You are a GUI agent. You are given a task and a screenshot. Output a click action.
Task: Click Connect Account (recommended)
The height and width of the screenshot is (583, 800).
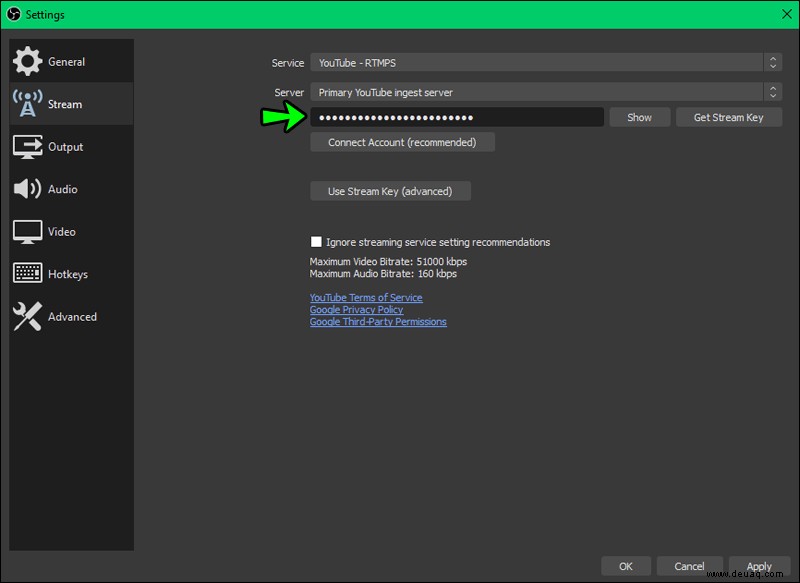(402, 142)
